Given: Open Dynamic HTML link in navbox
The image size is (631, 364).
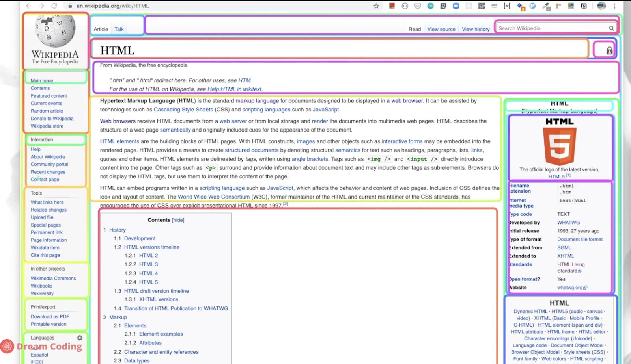Looking at the screenshot, I should point(530,311).
